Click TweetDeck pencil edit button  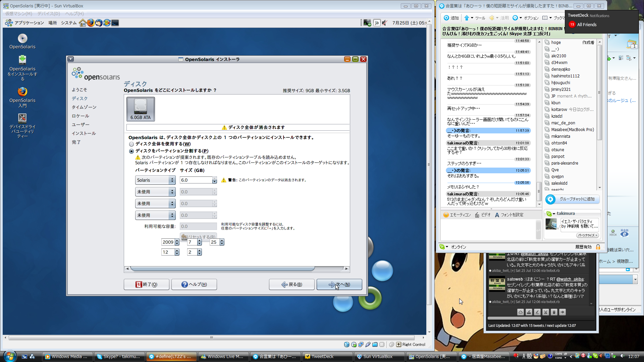(x=537, y=312)
